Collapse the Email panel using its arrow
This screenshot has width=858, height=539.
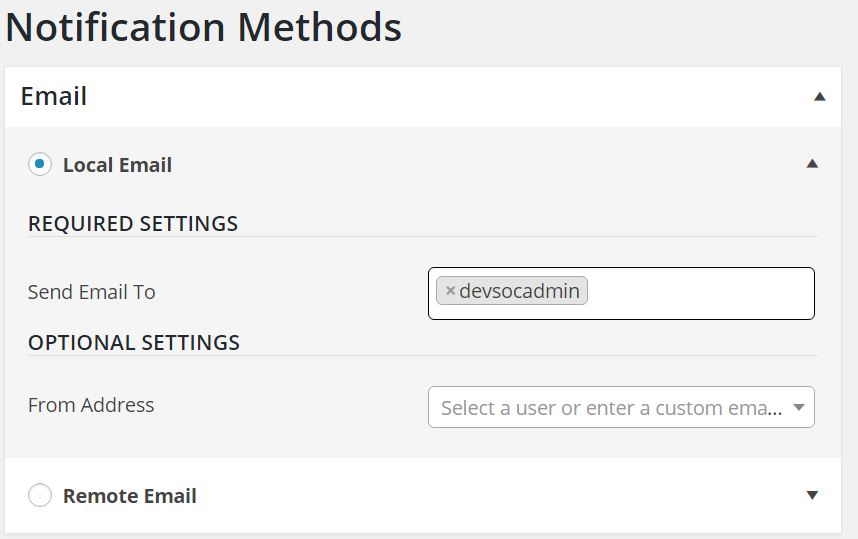819,97
